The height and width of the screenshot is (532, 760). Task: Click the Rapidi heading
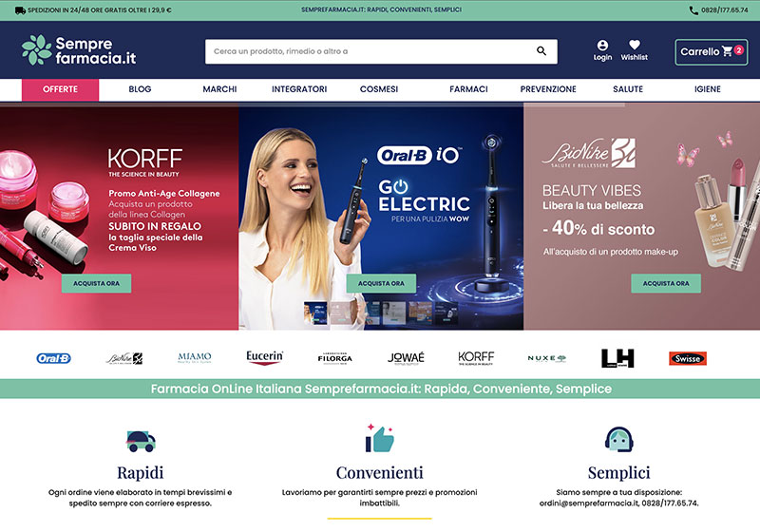140,472
